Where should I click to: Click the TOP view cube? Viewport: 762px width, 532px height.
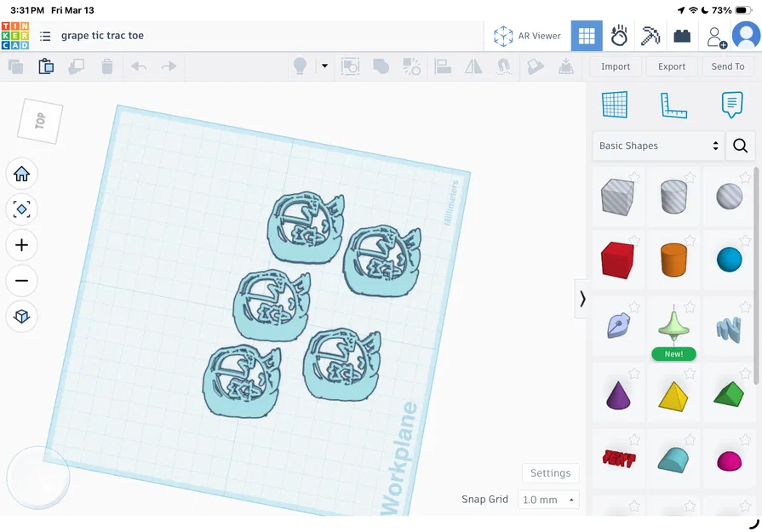pyautogui.click(x=40, y=121)
